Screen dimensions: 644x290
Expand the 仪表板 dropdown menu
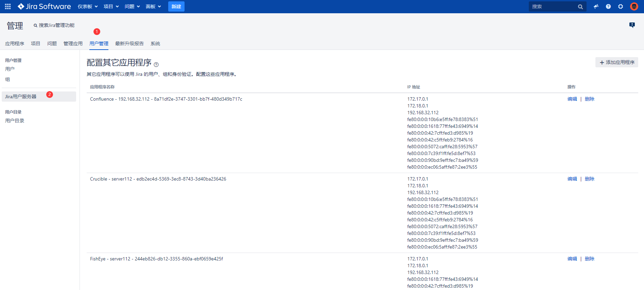pyautogui.click(x=88, y=6)
